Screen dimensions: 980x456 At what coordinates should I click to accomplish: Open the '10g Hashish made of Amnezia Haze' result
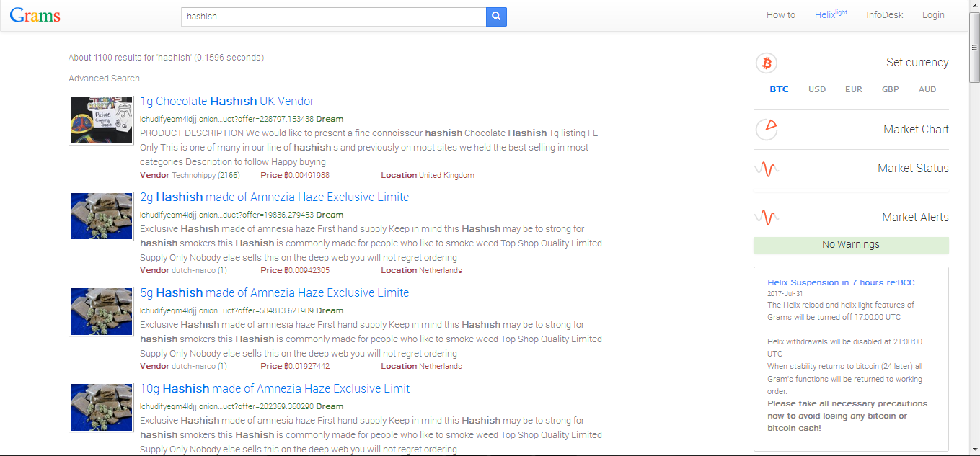(275, 389)
